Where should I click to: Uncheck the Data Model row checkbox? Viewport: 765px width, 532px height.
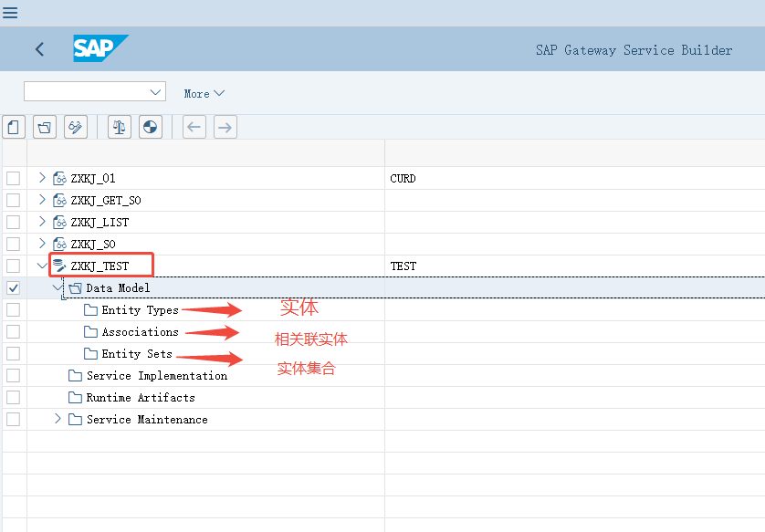[x=13, y=288]
